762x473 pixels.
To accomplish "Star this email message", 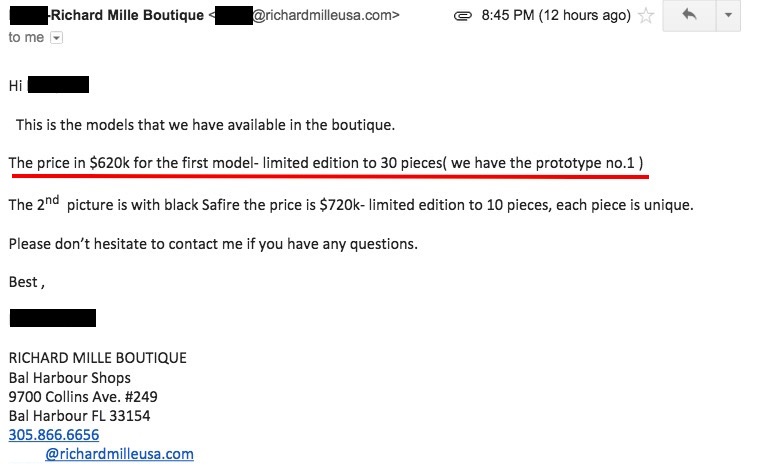I will click(x=646, y=17).
